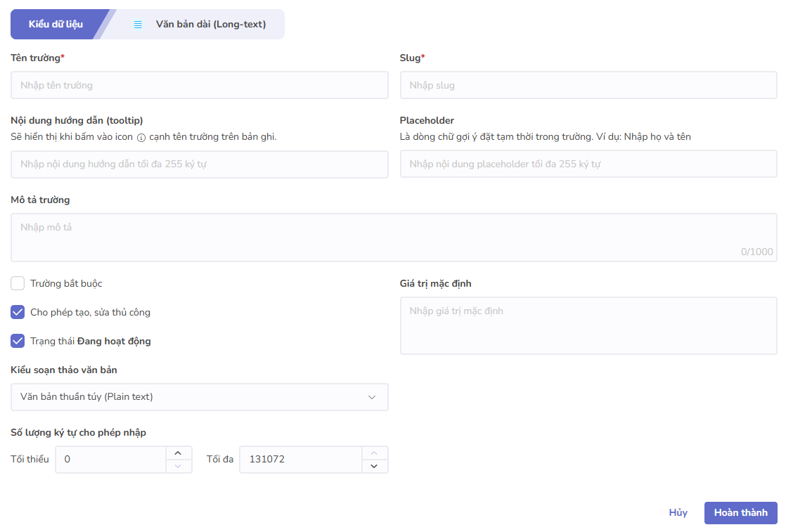Image resolution: width=786 pixels, height=532 pixels.
Task: Click the chevron in Plain text dropdown
Action: click(372, 397)
